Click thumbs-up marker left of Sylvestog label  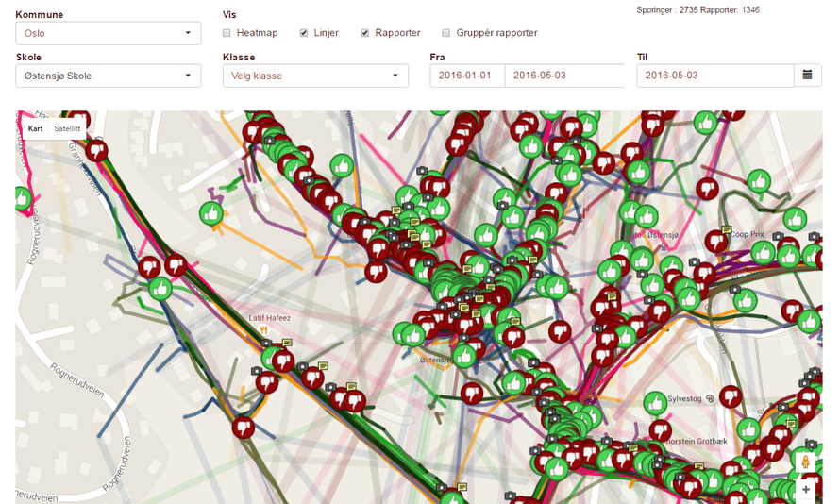[x=655, y=403]
